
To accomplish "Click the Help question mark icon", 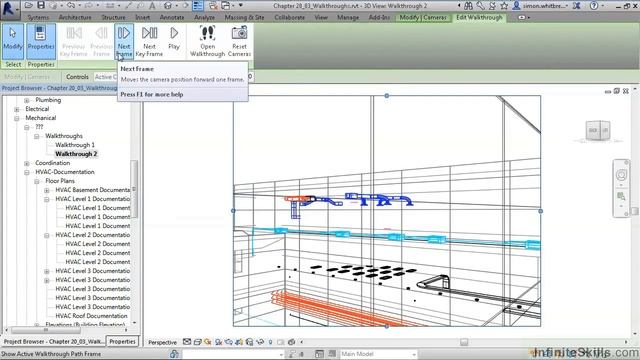I will click(594, 6).
